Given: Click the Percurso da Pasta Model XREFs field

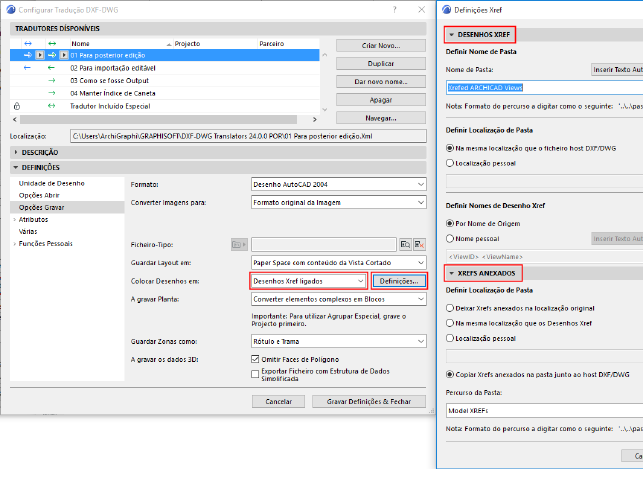Looking at the screenshot, I should 545,410.
